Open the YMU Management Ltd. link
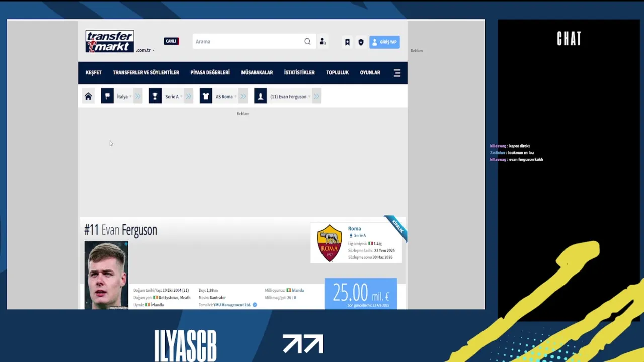The width and height of the screenshot is (644, 362). pos(232,305)
